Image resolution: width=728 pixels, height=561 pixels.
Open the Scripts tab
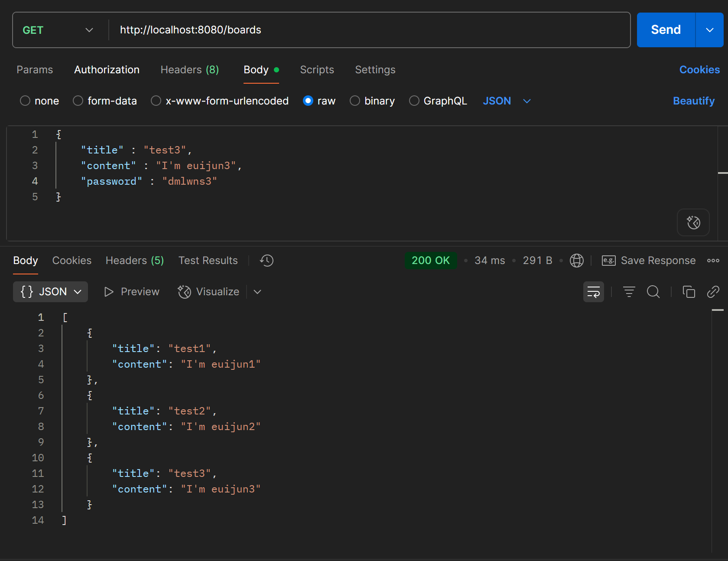point(317,70)
